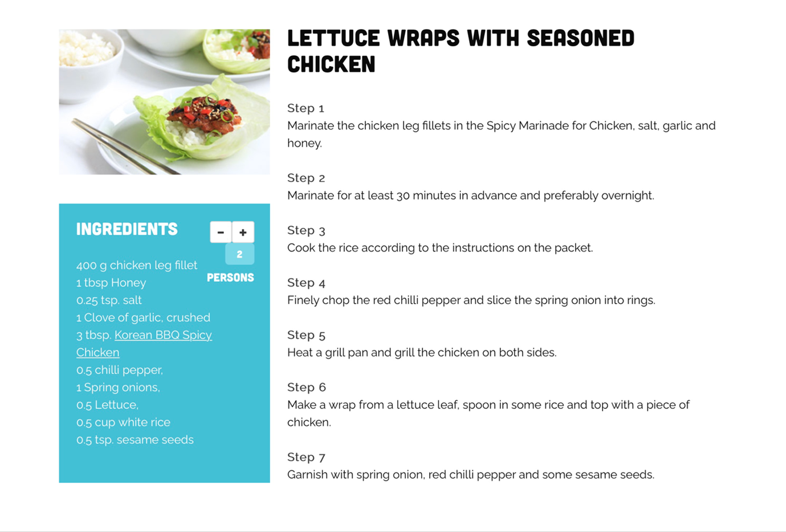Image resolution: width=786 pixels, height=532 pixels.
Task: Increase servings with the plus button
Action: coord(243,232)
